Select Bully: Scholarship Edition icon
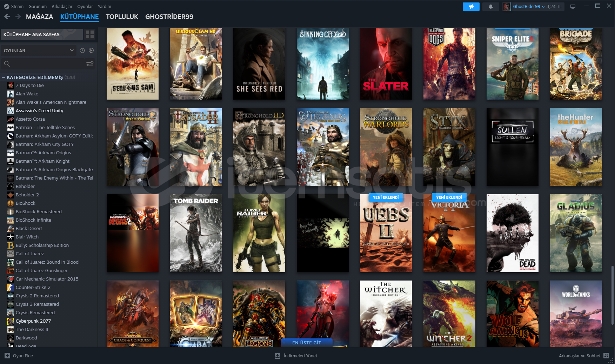This screenshot has width=615, height=364. (x=11, y=245)
